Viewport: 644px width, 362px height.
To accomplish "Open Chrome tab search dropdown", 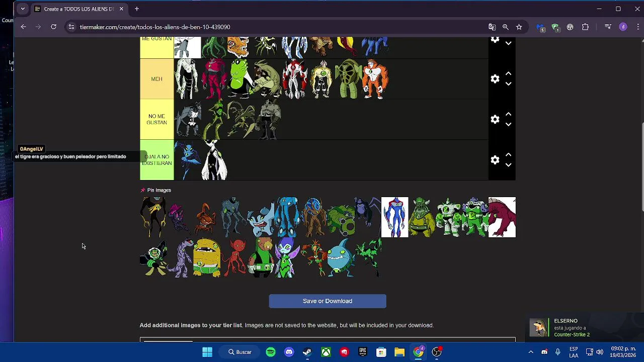I will 23,9.
